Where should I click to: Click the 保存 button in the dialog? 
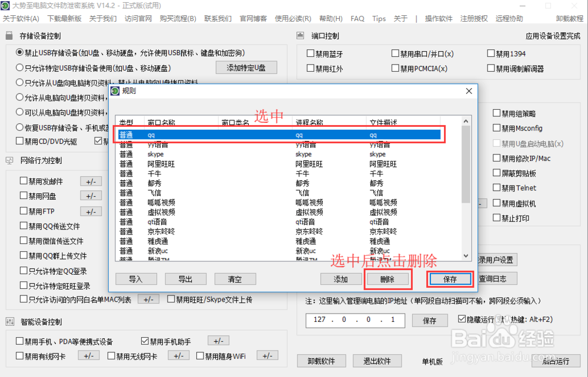(450, 279)
